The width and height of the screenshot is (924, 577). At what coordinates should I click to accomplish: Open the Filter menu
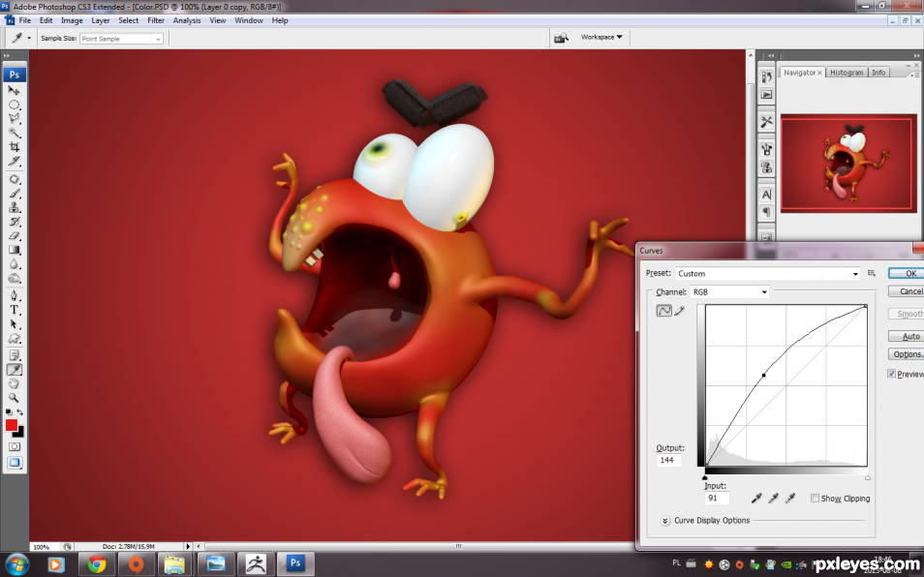[x=156, y=20]
